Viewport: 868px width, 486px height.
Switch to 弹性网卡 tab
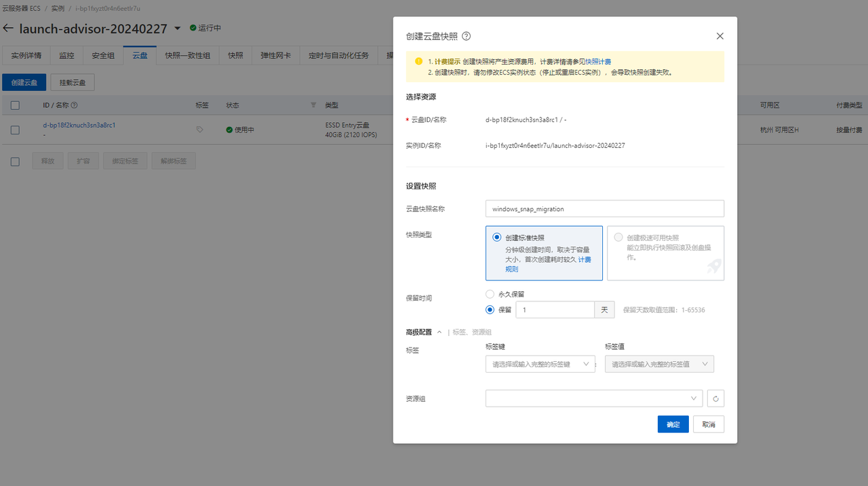tap(276, 56)
